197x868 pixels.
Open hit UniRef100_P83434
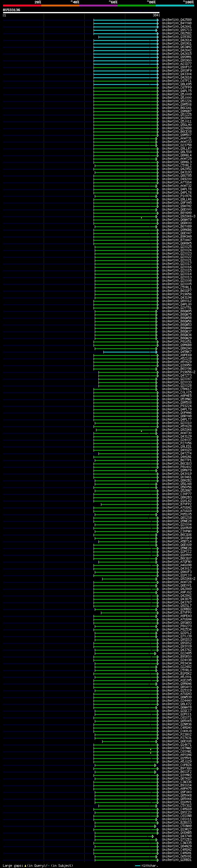pos(177,663)
